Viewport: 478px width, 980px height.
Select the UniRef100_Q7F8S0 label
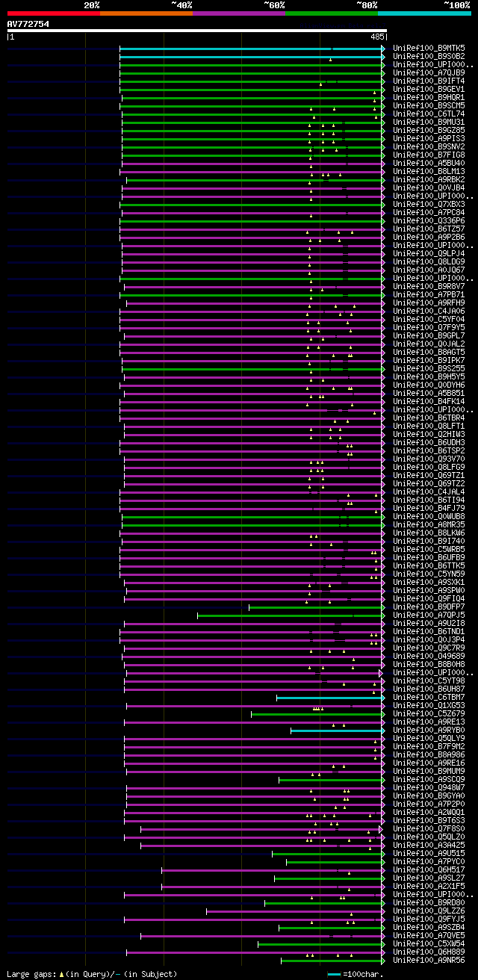point(429,828)
